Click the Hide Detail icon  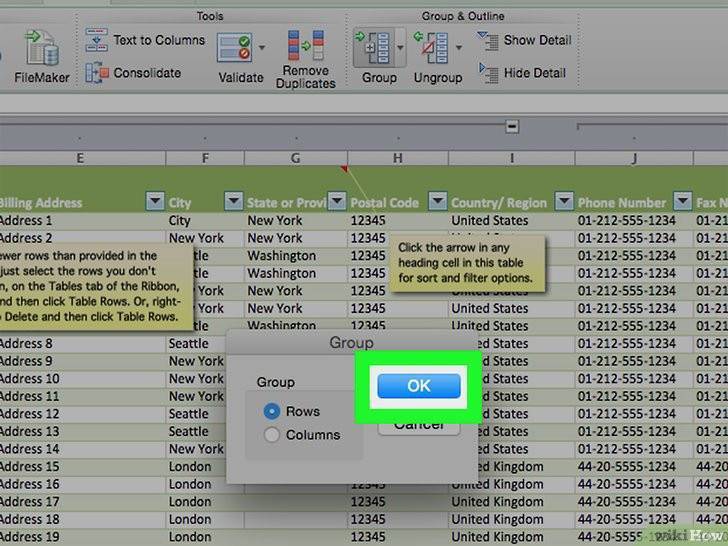coord(488,73)
